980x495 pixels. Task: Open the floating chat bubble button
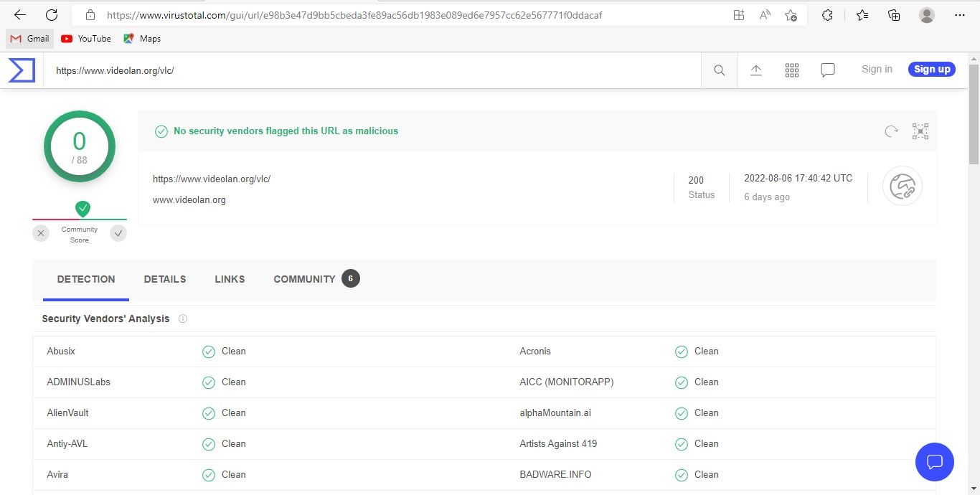coord(934,461)
